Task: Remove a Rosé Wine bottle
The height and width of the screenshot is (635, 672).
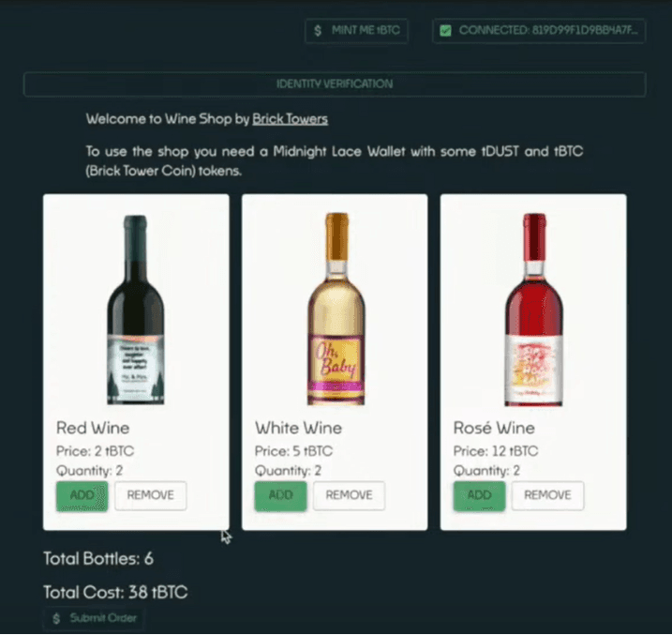Action: point(548,495)
